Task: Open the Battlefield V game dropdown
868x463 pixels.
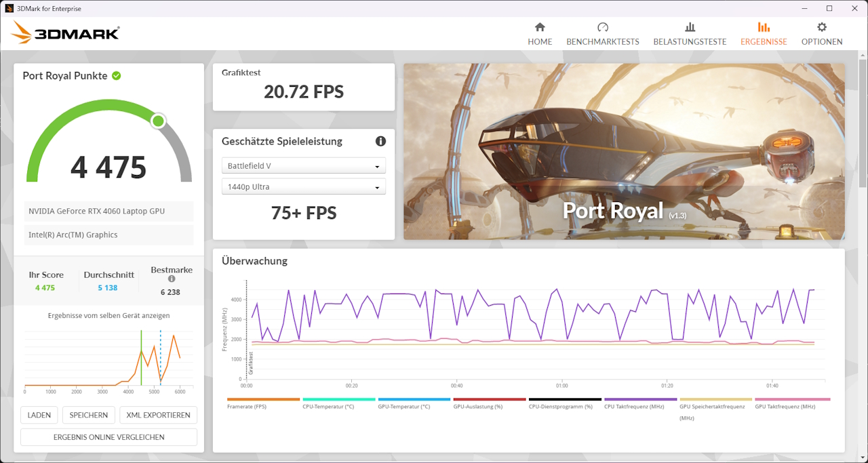Action: click(303, 165)
